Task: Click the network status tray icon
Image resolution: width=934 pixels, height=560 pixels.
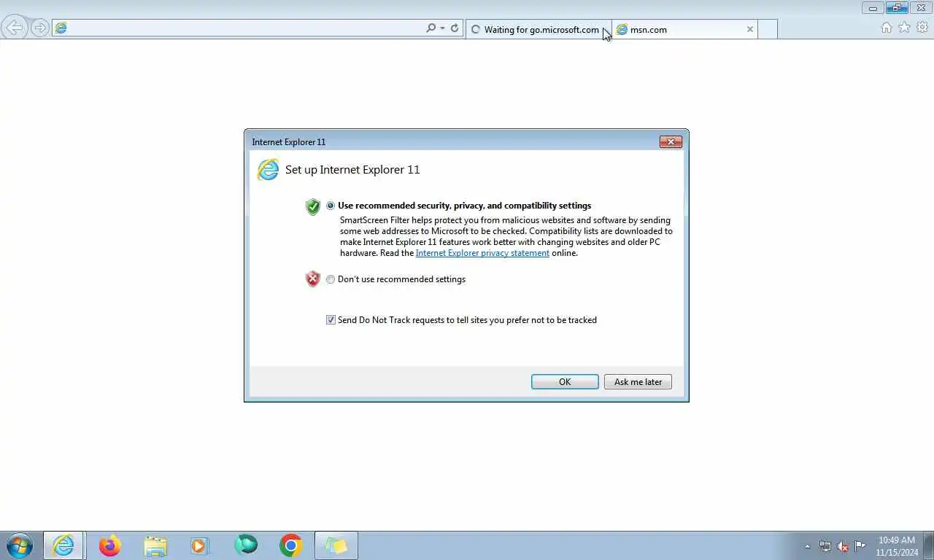Action: coord(825,546)
